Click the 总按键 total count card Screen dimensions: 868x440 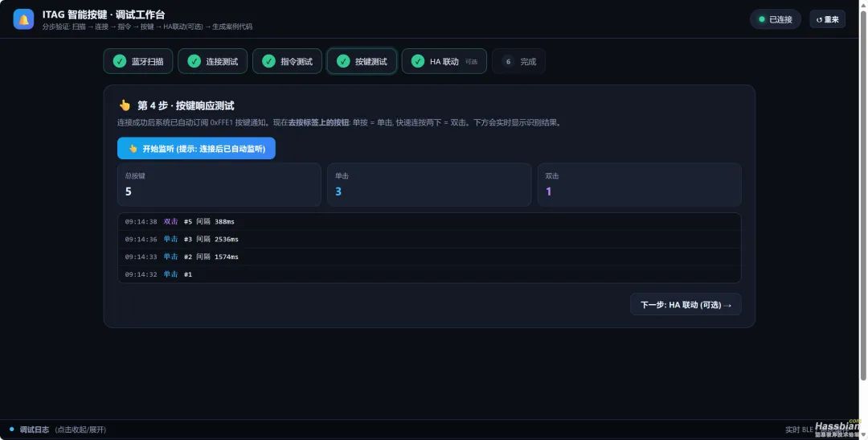[219, 184]
